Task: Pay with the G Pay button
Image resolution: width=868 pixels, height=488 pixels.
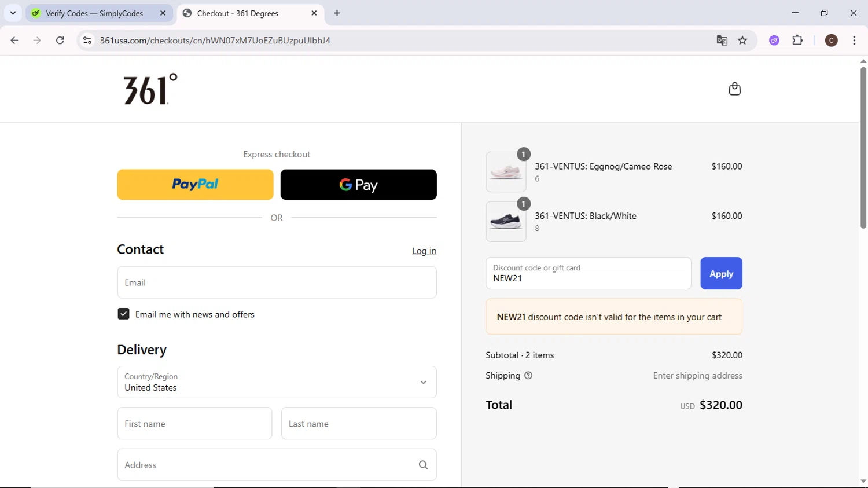Action: 358,185
